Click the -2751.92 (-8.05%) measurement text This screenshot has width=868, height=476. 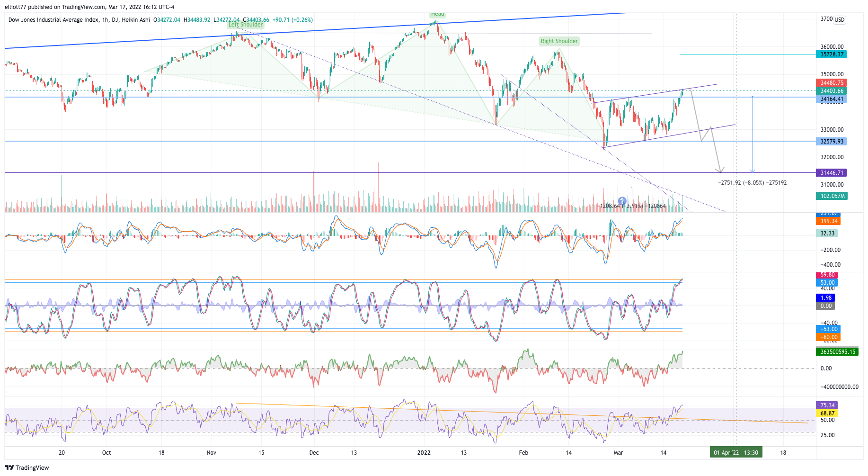pyautogui.click(x=753, y=183)
